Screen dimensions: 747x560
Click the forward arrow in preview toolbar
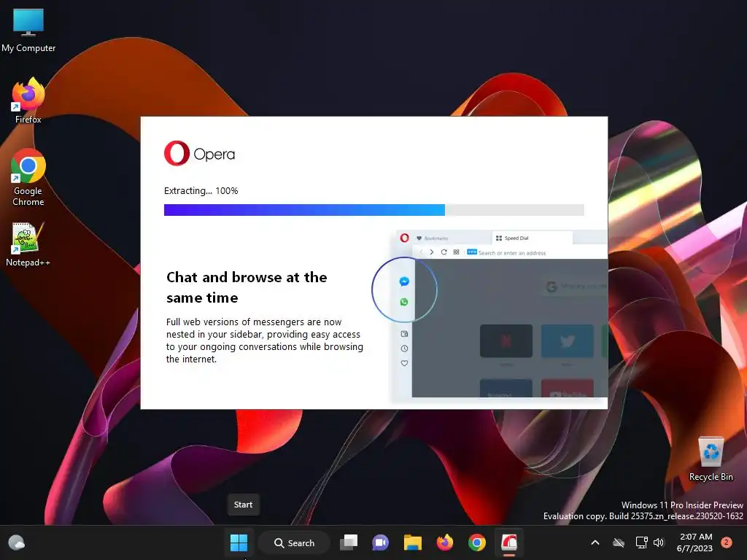(432, 252)
